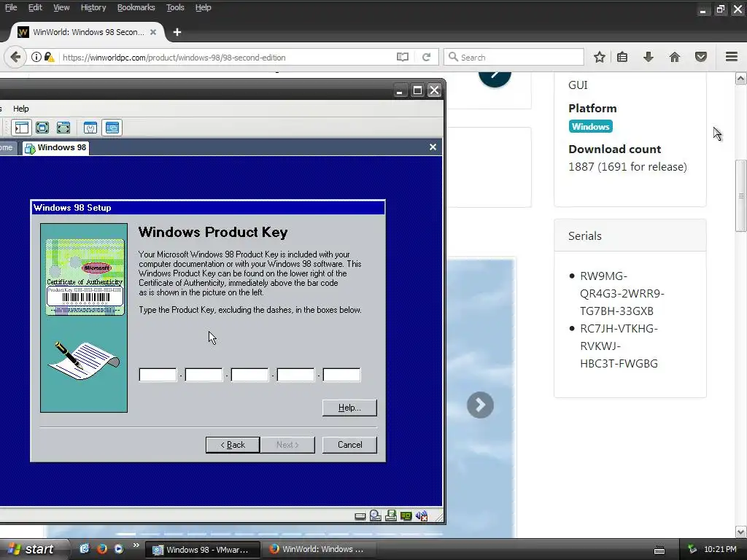Click the next slide arrow on WinWorld page

[x=480, y=405]
